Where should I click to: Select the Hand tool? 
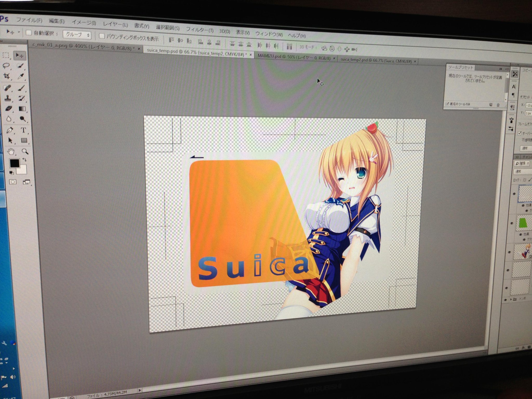point(11,151)
